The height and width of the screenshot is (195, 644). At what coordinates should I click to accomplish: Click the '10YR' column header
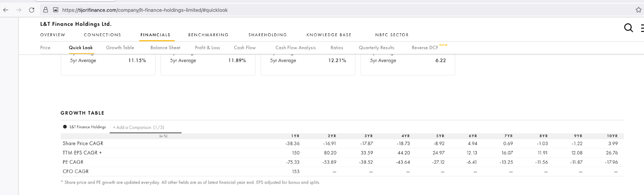point(612,136)
